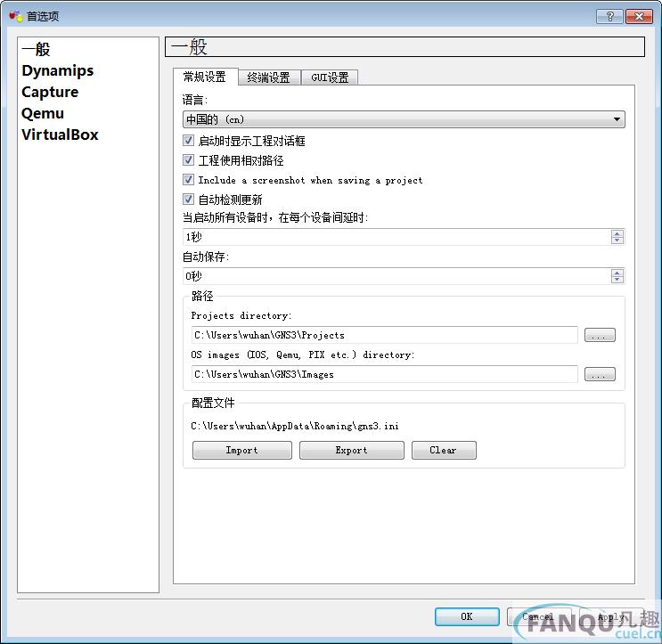This screenshot has width=662, height=644.
Task: Click the Export configuration button
Action: 351,451
